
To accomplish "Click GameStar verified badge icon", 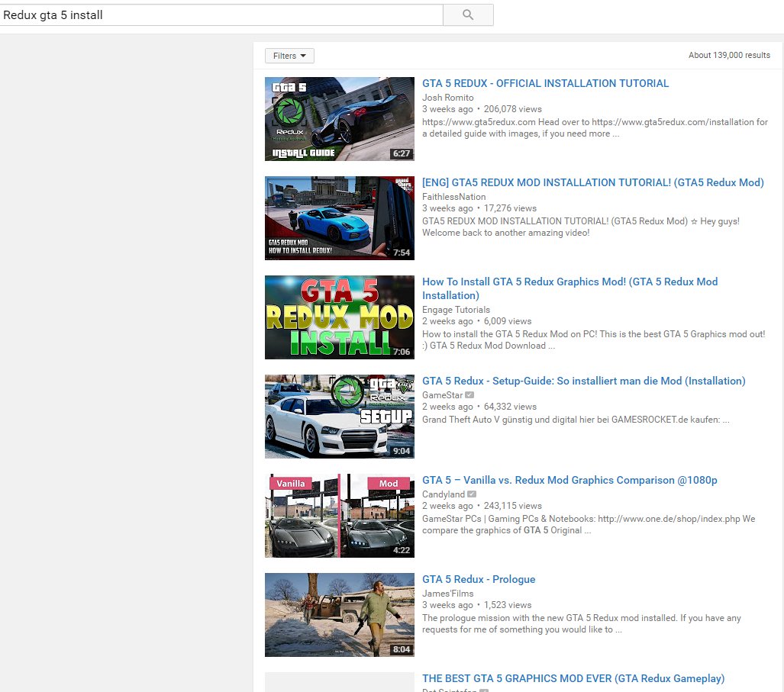I will point(469,395).
